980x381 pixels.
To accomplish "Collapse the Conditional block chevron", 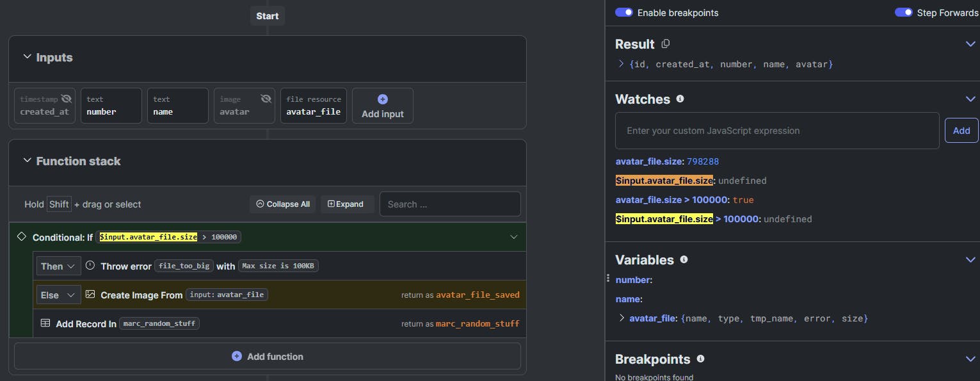I will tap(513, 237).
